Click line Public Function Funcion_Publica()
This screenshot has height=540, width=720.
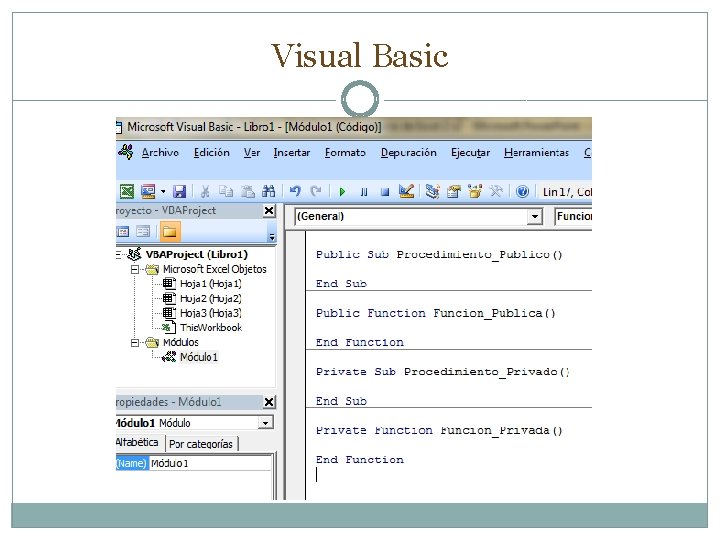tap(435, 313)
